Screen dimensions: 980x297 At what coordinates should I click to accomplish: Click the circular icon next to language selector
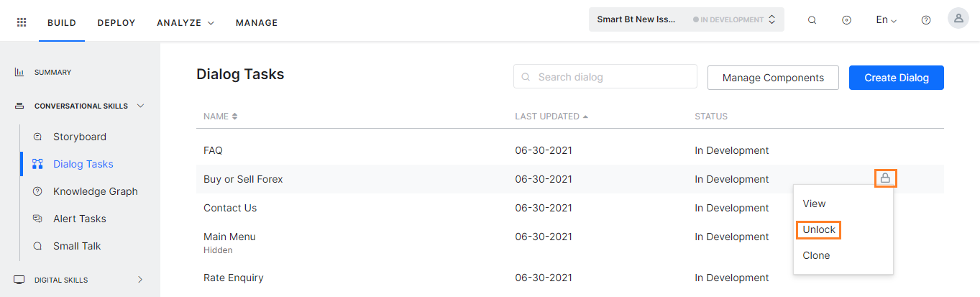[x=847, y=21]
